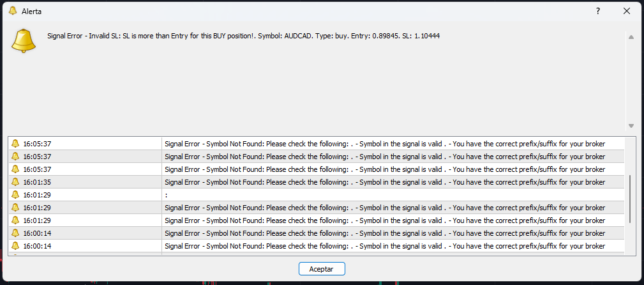644x285 pixels.
Task: Click the help question mark button
Action: 598,11
